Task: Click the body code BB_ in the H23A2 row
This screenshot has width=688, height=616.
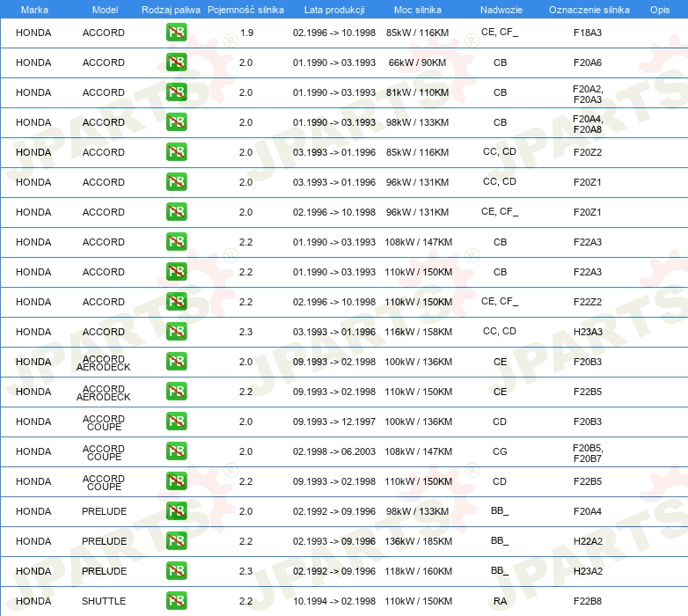Action: [x=500, y=570]
